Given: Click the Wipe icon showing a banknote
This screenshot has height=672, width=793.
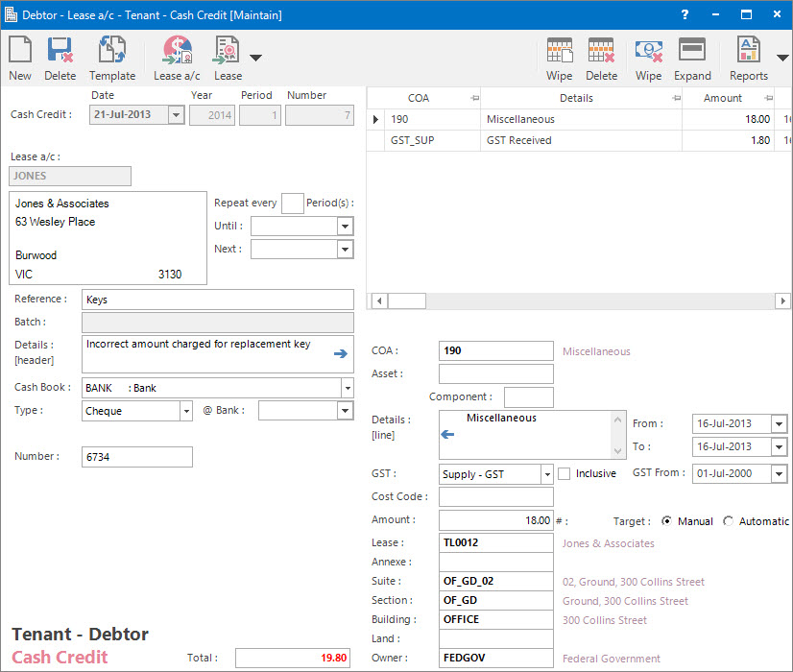Looking at the screenshot, I should 648,59.
